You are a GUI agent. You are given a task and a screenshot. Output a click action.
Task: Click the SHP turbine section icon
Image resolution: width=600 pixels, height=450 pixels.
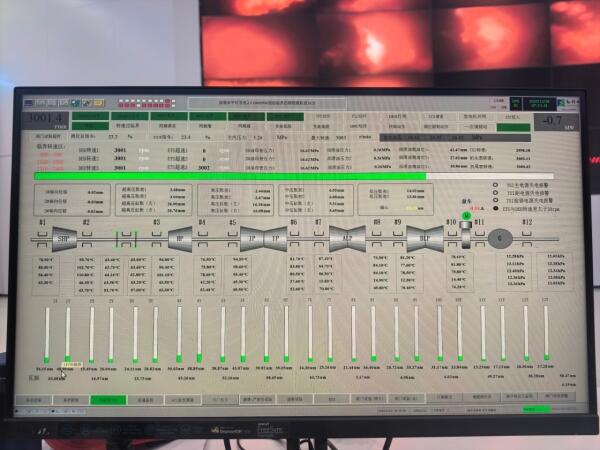(x=58, y=238)
